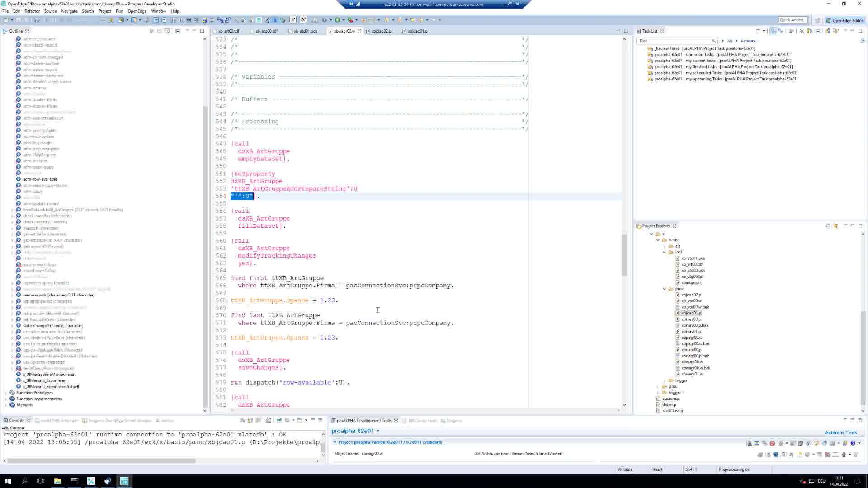The width and height of the screenshot is (868, 488).
Task: Click the red stop icon in Development Tools
Action: pyautogui.click(x=772, y=443)
